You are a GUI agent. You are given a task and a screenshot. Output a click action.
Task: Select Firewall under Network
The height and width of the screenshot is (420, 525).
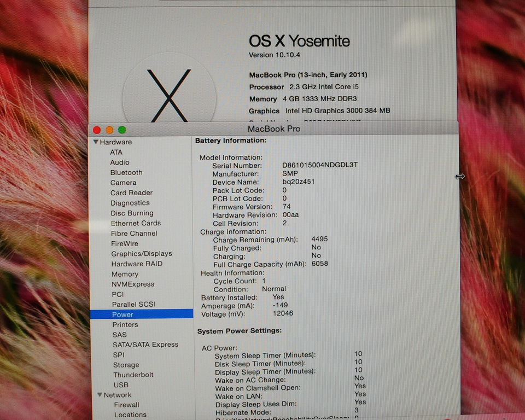[x=126, y=405]
